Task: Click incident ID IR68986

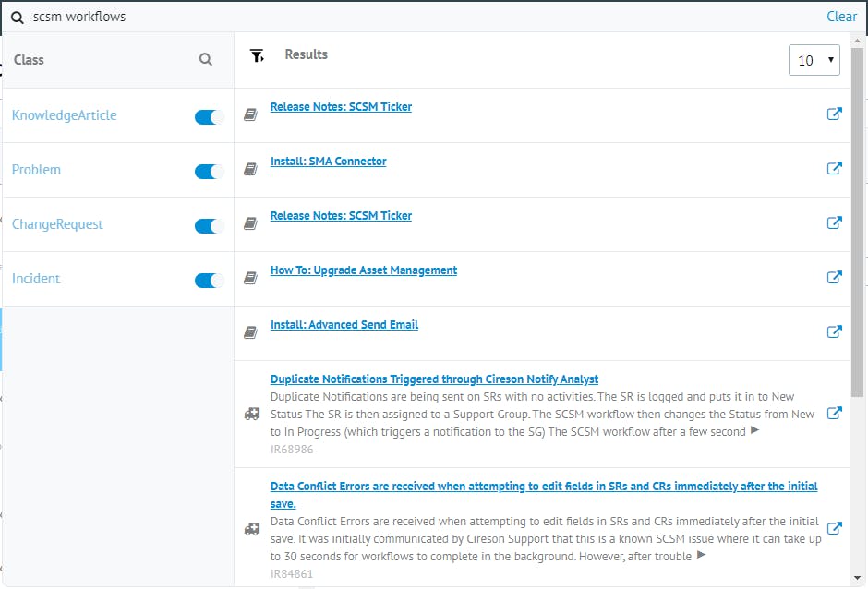Action: click(x=292, y=450)
